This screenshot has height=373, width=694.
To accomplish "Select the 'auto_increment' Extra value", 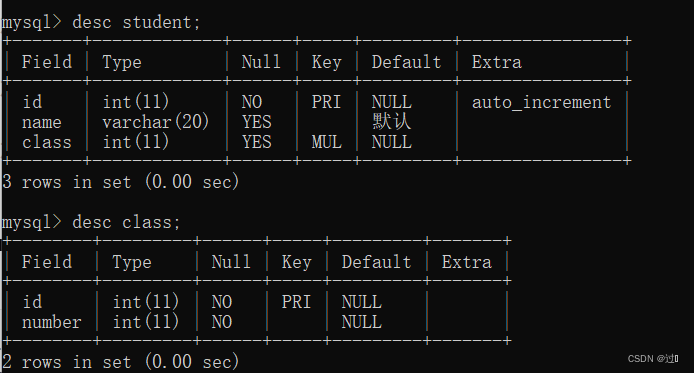I will pos(541,102).
